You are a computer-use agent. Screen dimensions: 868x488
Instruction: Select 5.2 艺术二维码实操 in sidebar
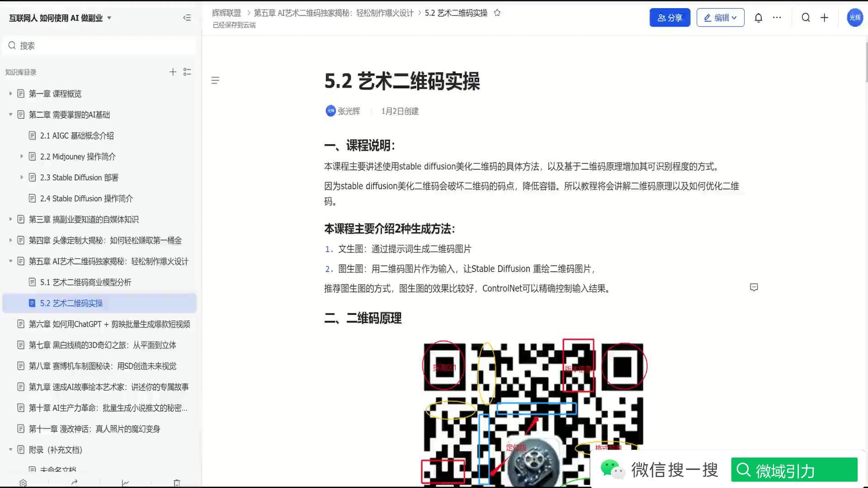tap(99, 303)
